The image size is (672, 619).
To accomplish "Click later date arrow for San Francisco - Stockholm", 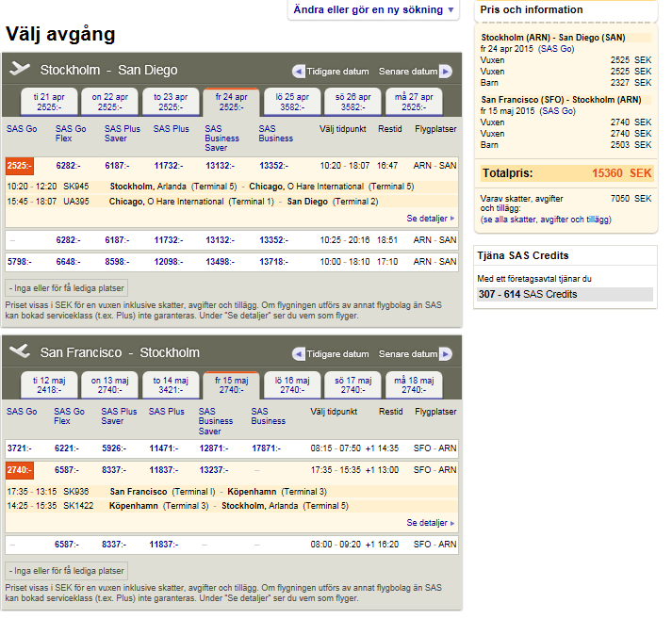I will coord(446,354).
